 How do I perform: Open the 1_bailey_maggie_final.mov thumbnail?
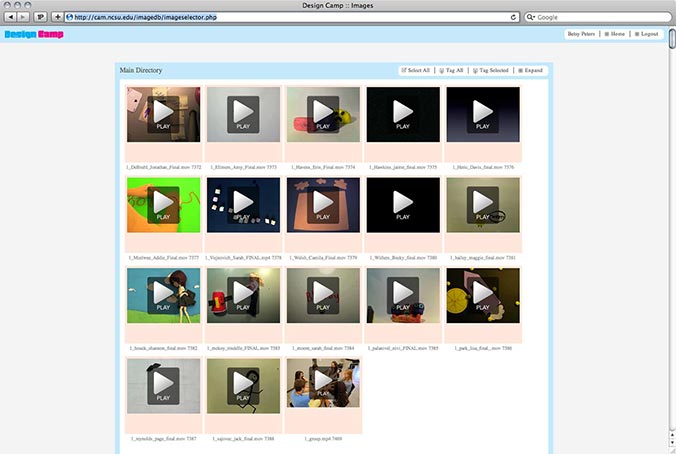(483, 203)
